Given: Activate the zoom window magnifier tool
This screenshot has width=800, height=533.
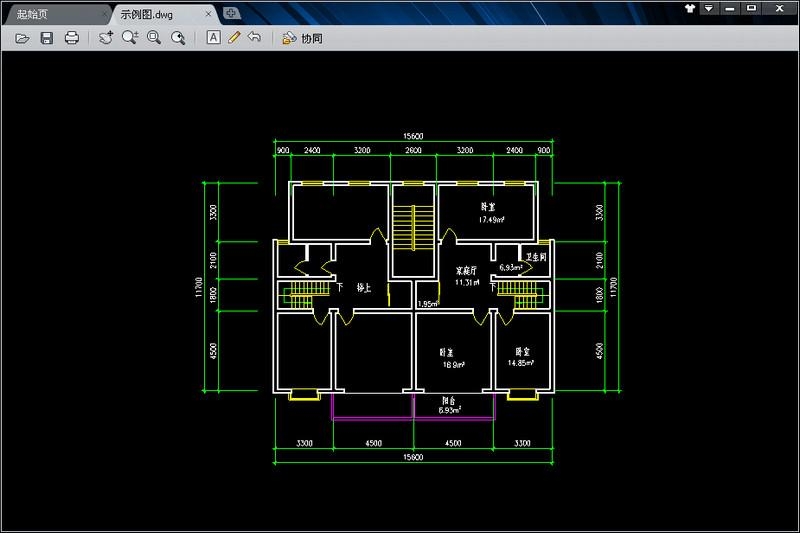Looking at the screenshot, I should pos(154,38).
